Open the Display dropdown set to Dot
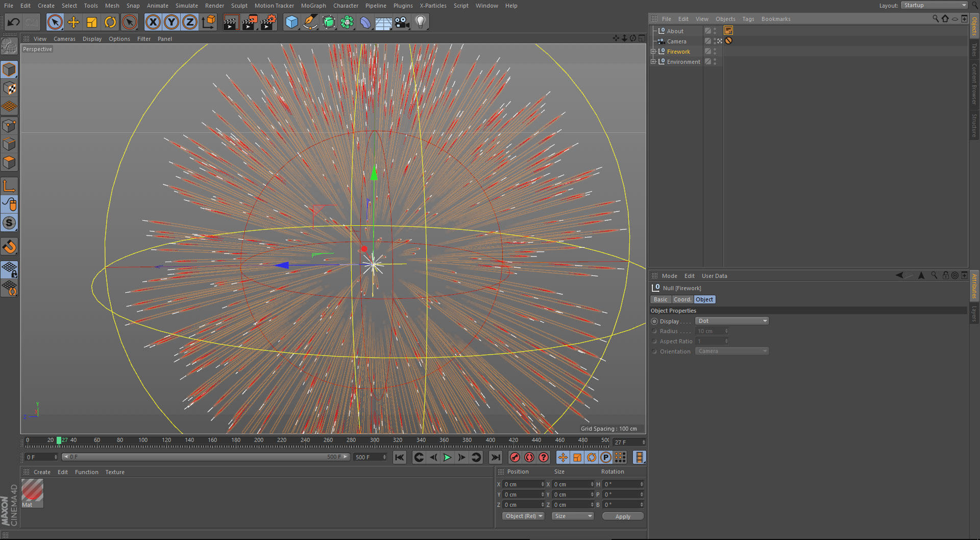 click(x=732, y=321)
